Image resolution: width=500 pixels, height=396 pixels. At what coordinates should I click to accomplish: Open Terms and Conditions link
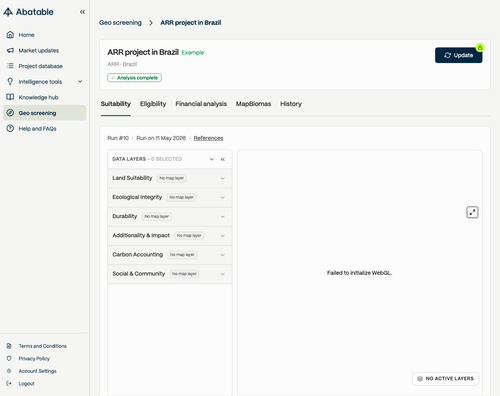(43, 346)
